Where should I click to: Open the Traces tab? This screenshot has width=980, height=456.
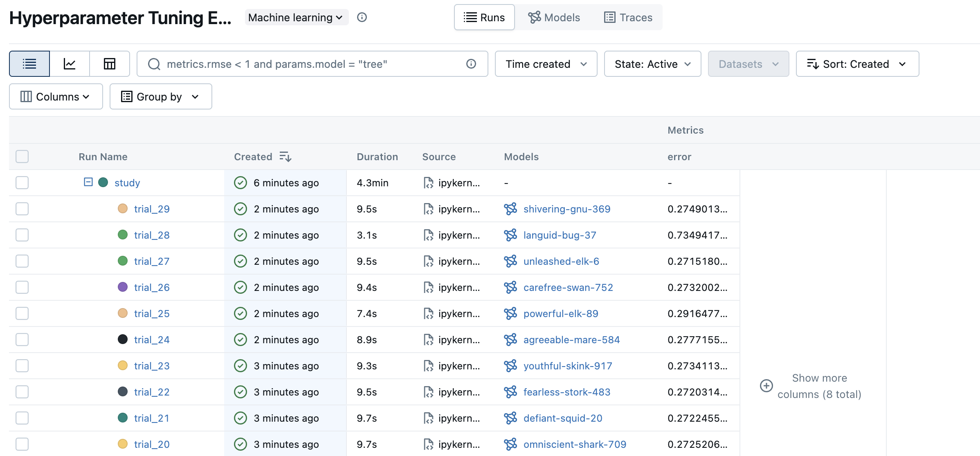pos(627,17)
